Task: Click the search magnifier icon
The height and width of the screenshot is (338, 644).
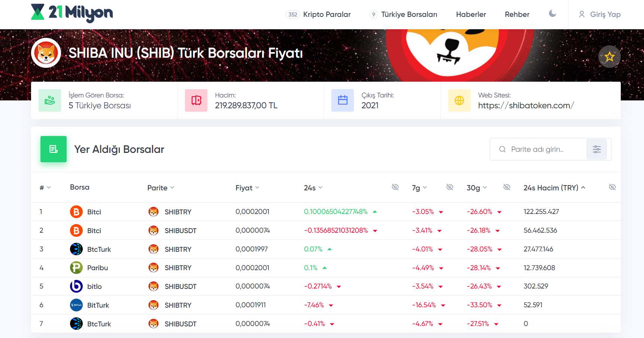Action: [x=502, y=149]
